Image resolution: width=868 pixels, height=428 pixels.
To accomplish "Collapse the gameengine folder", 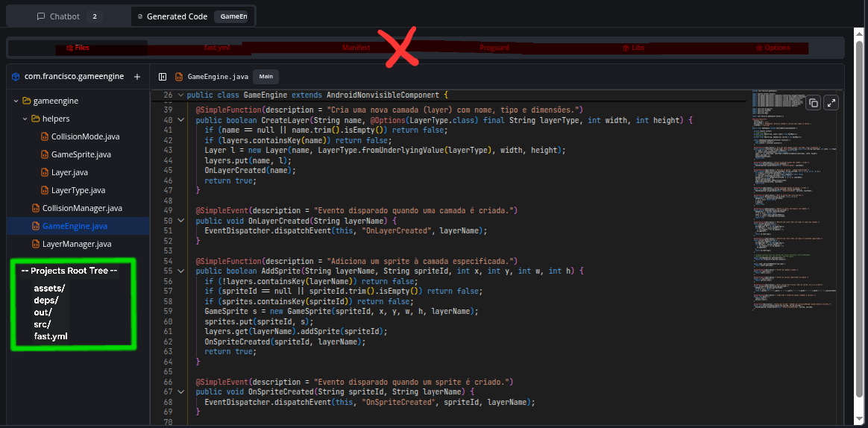I will (16, 101).
